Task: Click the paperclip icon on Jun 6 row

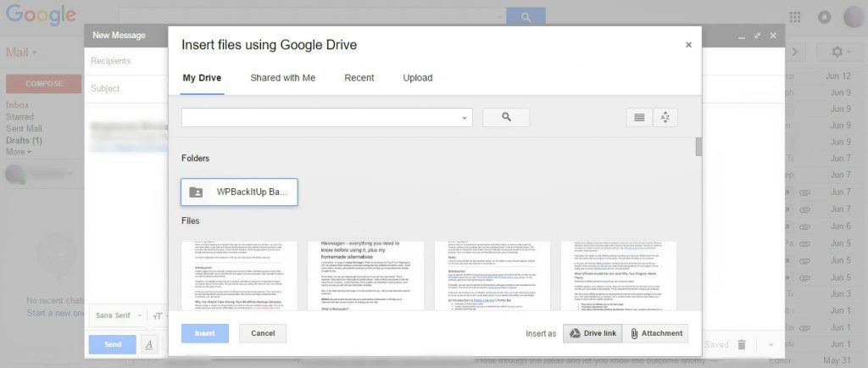Action: click(x=805, y=226)
